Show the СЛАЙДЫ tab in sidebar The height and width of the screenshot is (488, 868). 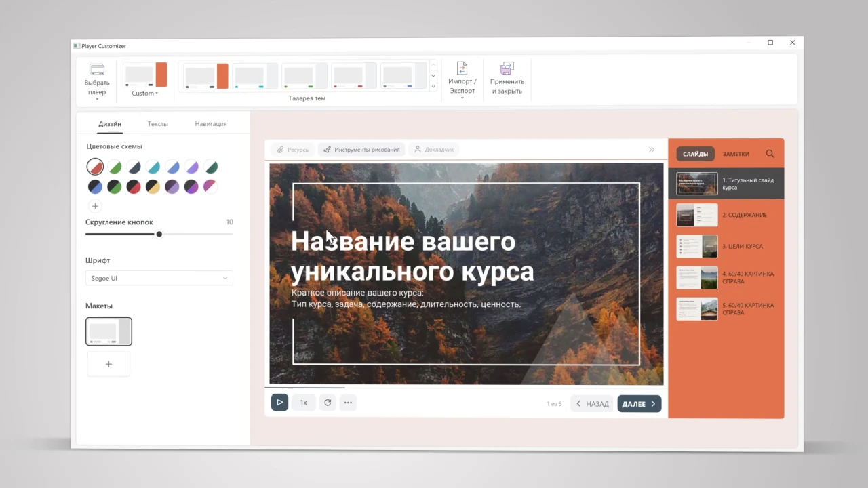click(695, 154)
